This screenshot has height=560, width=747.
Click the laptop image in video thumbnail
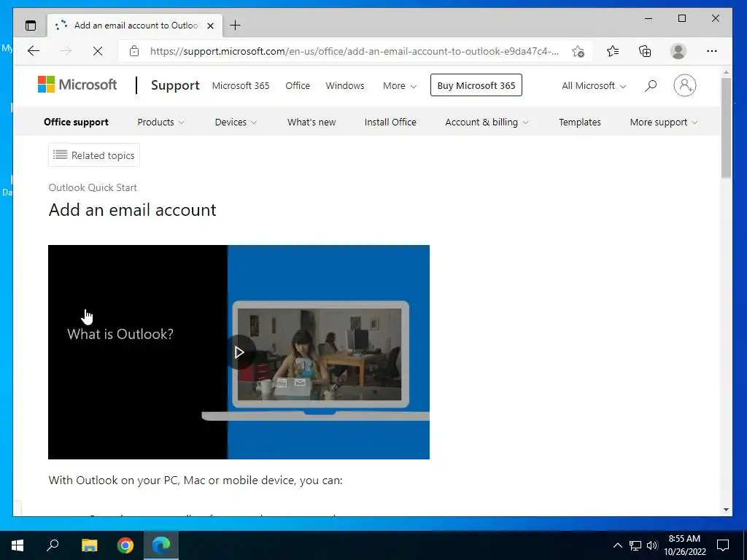(320, 354)
